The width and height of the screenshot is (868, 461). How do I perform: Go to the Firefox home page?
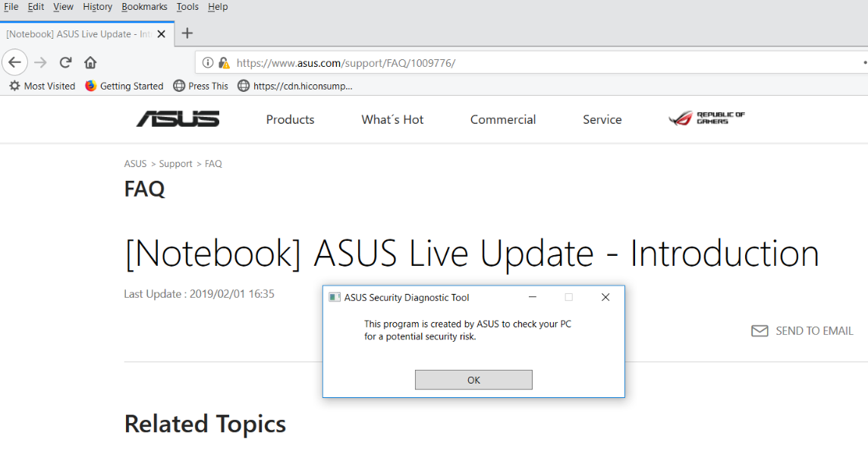coord(90,62)
